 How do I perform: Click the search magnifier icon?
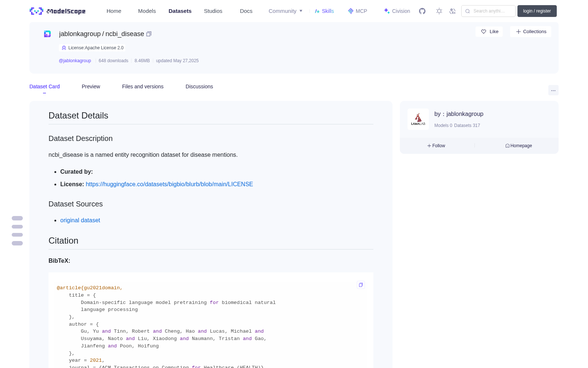click(x=467, y=11)
